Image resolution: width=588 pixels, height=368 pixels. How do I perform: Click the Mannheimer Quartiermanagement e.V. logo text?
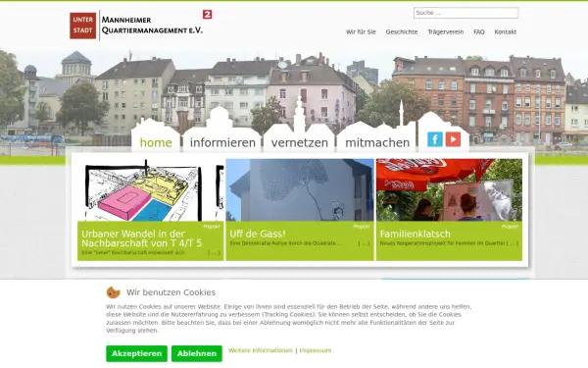pos(152,26)
